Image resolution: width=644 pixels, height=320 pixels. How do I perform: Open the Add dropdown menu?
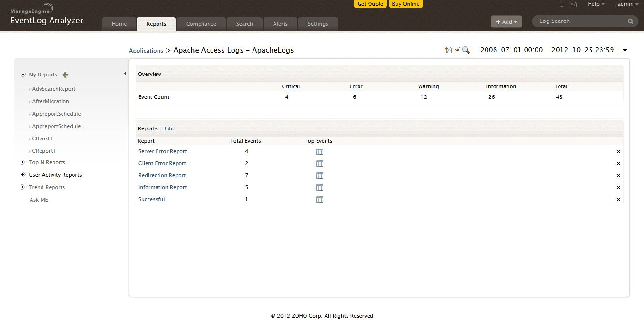[507, 22]
